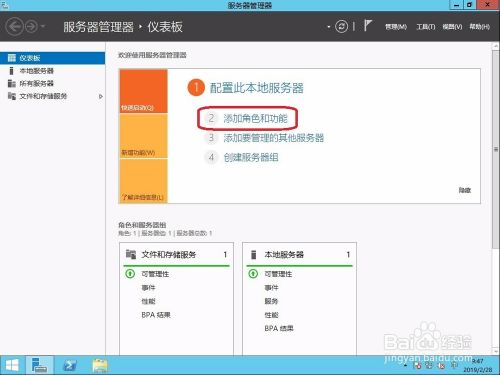Open the Windows Start button

(x=12, y=365)
